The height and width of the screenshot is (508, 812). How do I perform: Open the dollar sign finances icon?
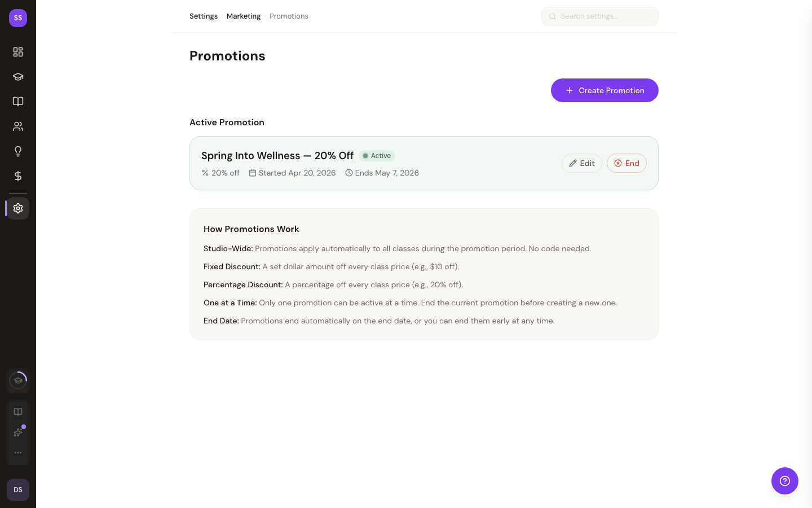click(x=18, y=176)
